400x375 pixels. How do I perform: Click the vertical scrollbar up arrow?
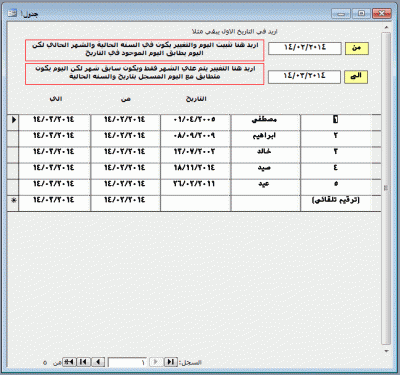point(386,27)
